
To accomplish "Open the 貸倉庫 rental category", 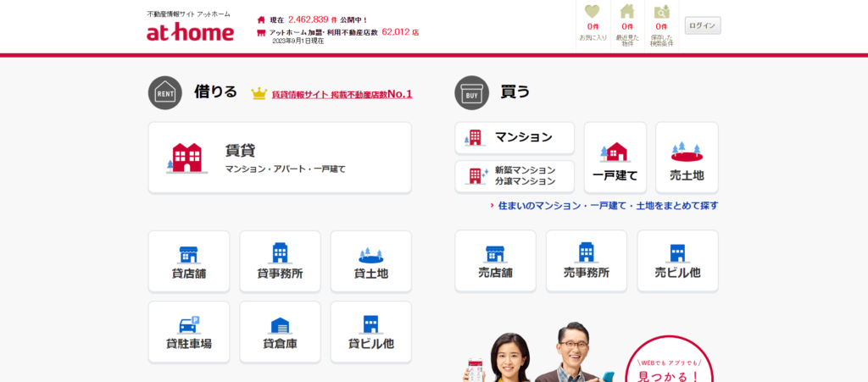I will point(280,332).
